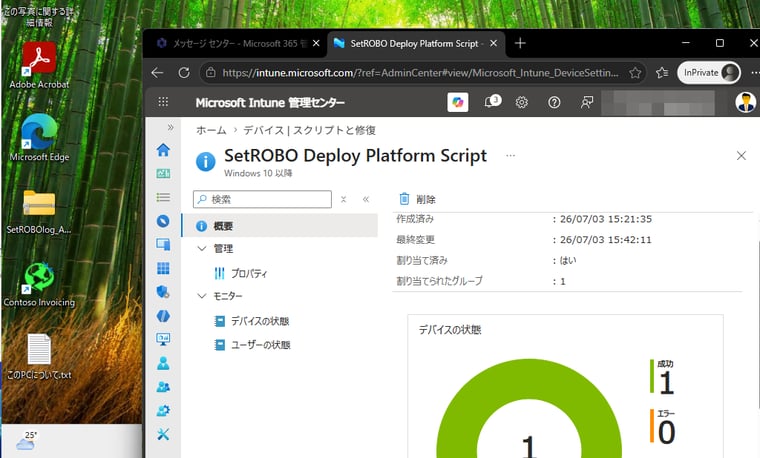Go back in the Edge browser
The image size is (760, 458).
pyautogui.click(x=157, y=73)
